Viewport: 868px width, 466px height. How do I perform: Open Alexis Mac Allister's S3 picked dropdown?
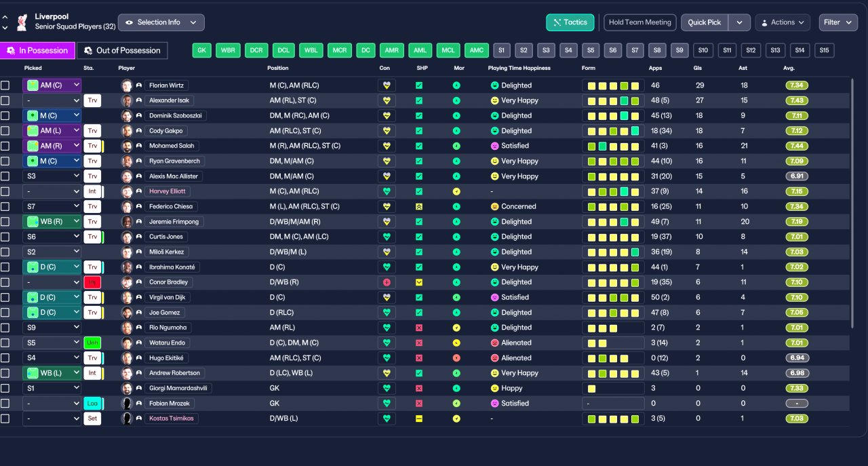click(52, 176)
